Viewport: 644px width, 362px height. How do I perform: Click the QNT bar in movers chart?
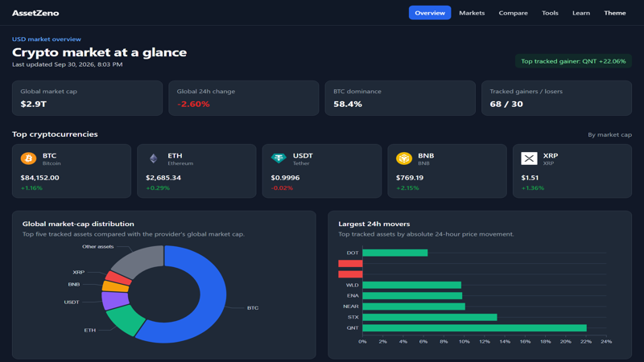coord(474,328)
